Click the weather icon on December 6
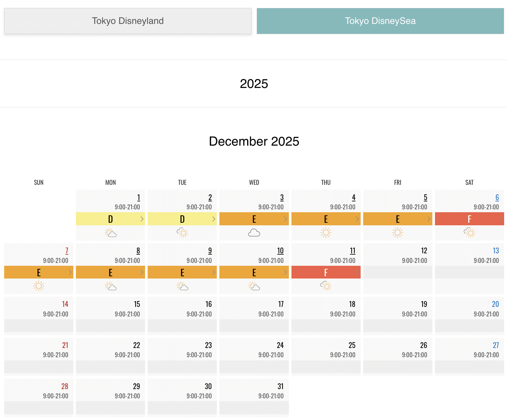This screenshot has height=420, width=507. [469, 233]
